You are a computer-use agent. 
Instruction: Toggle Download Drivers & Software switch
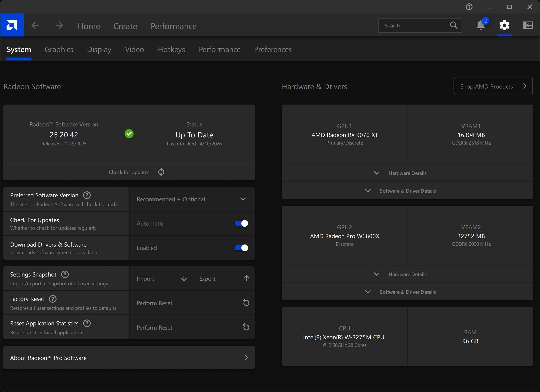(x=241, y=248)
